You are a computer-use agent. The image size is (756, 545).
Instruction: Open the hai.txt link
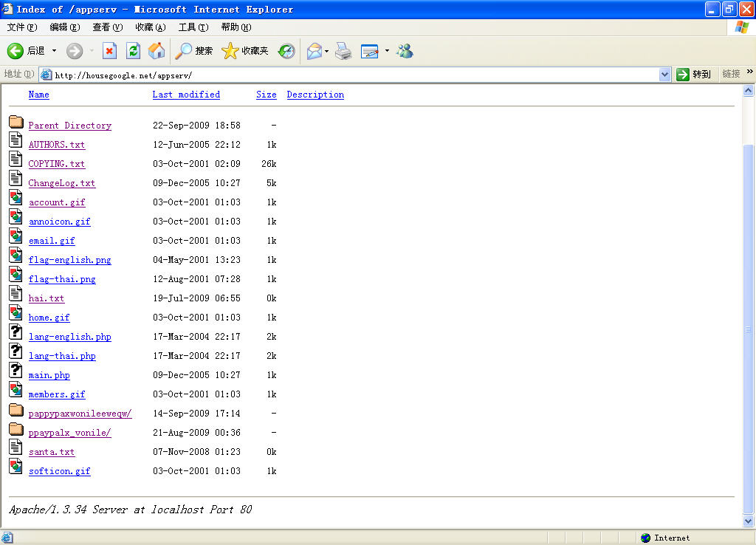tap(47, 298)
